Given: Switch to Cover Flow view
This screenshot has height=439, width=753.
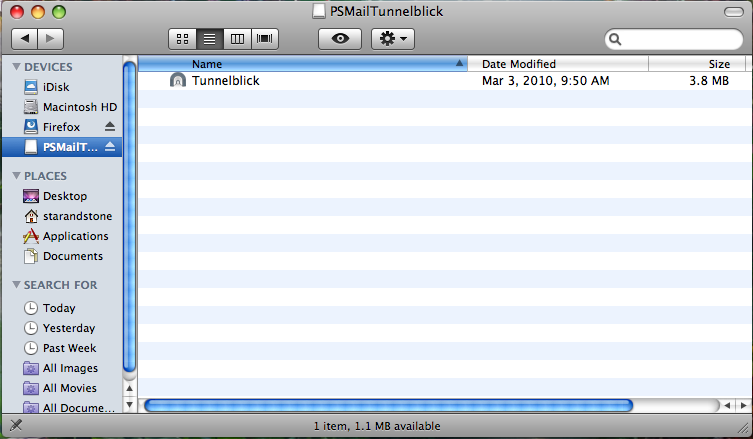Looking at the screenshot, I should (265, 38).
